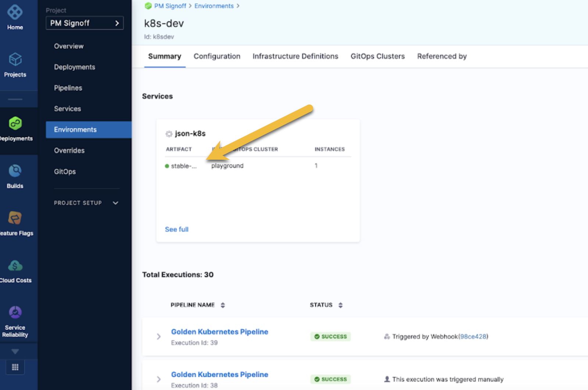Switch to the Configuration tab
The height and width of the screenshot is (390, 588).
coord(217,56)
